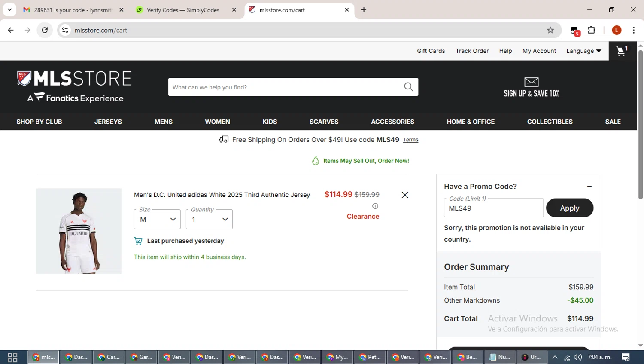Screen dimensions: 644x364
Task: View site information icon in address bar
Action: pyautogui.click(x=65, y=30)
